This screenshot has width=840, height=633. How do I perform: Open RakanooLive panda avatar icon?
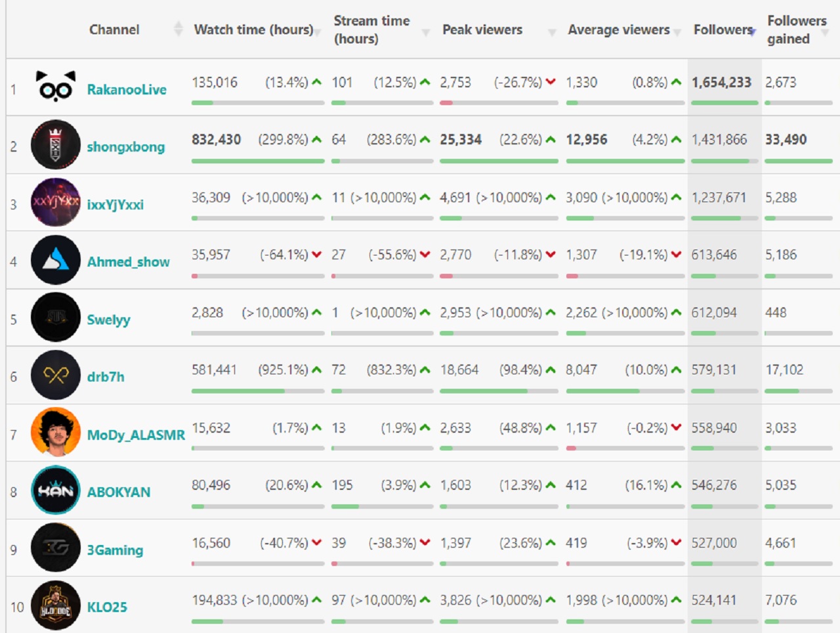pyautogui.click(x=56, y=87)
